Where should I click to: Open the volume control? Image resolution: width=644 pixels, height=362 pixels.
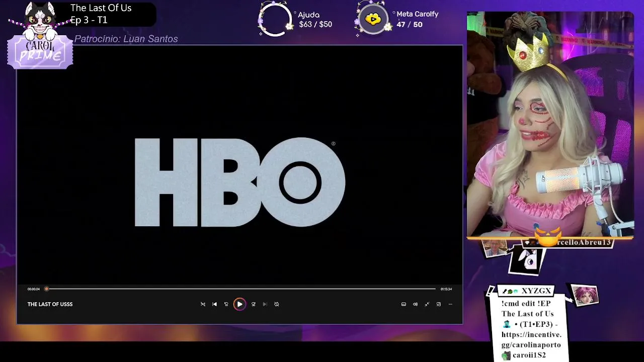[415, 304]
